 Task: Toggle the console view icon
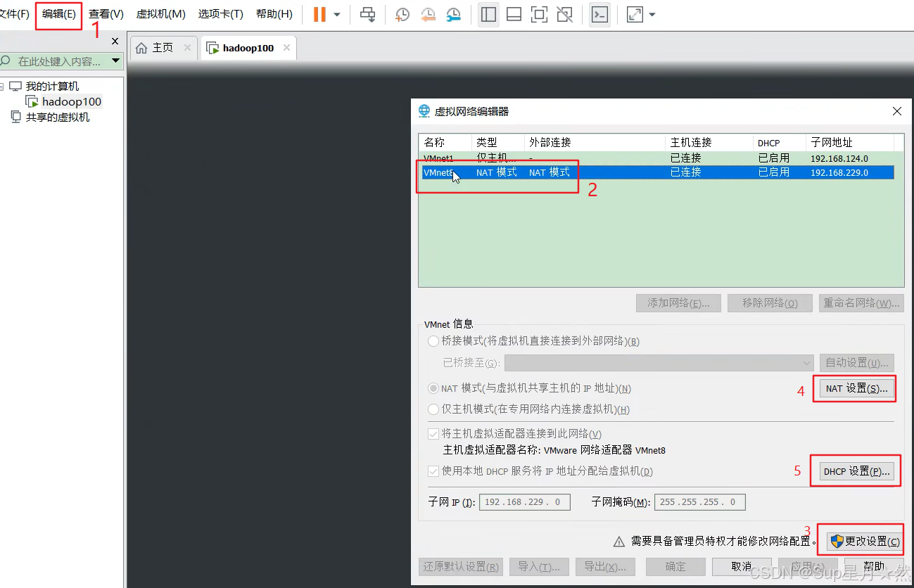[x=599, y=14]
